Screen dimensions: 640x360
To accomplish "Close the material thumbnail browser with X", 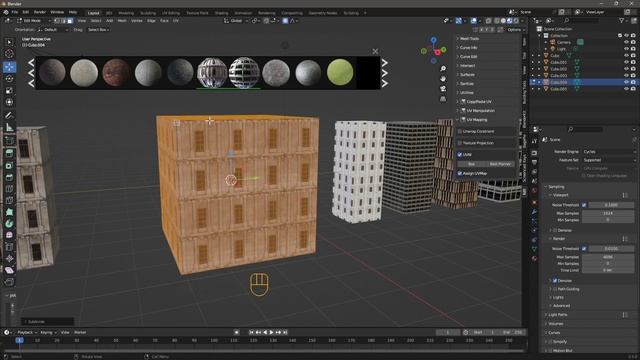I will click(375, 51).
